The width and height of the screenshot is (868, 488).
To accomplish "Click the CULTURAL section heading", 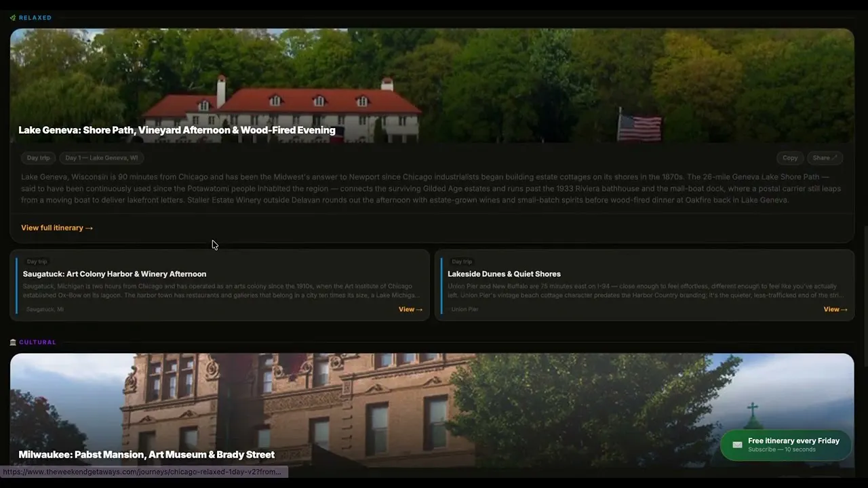I will 37,342.
